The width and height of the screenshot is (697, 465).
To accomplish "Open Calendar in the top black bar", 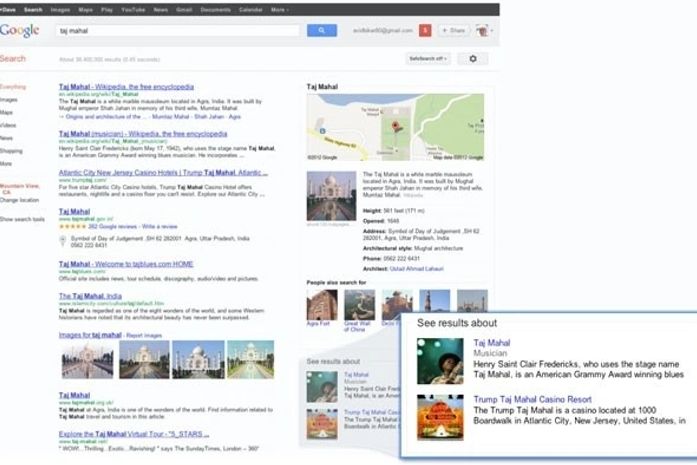I will coord(250,9).
